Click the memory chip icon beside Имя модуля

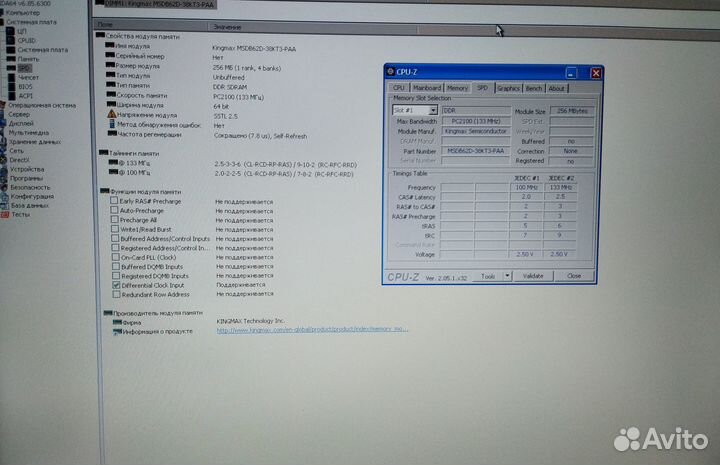coord(109,45)
